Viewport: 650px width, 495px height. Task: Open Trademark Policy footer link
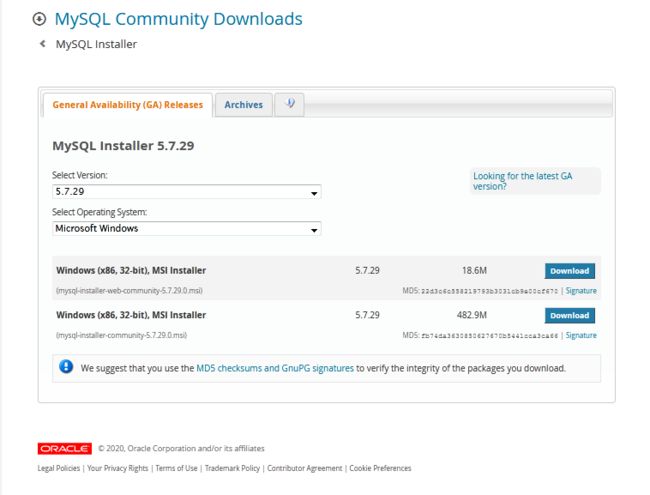click(x=232, y=468)
